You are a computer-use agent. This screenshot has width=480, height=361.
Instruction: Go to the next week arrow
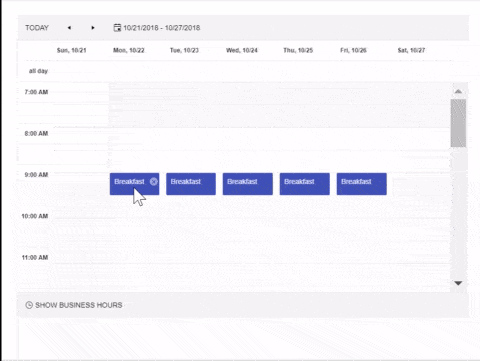tap(93, 28)
